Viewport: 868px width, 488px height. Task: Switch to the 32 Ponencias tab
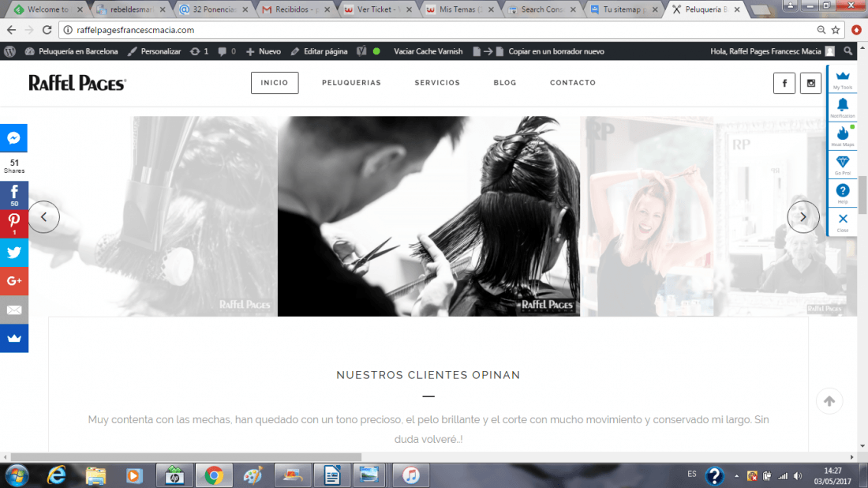[x=214, y=9]
